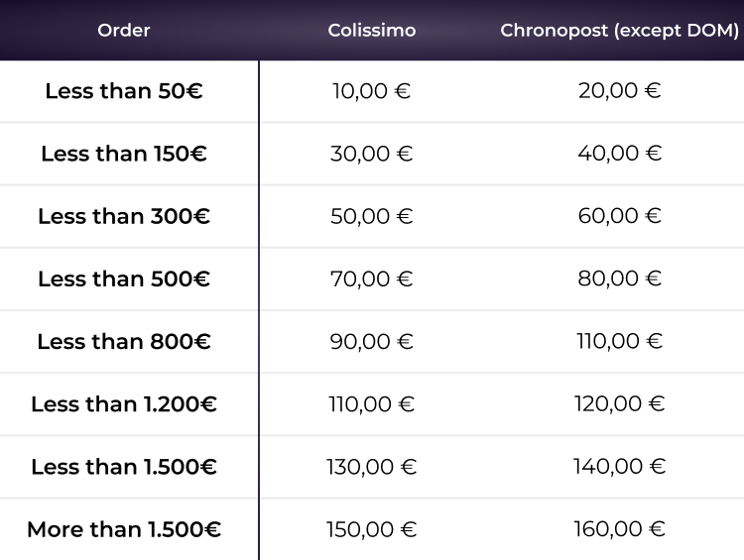Viewport: 744px width, 560px height.
Task: Click the Colissimo price 30,00 €
Action: (x=372, y=154)
